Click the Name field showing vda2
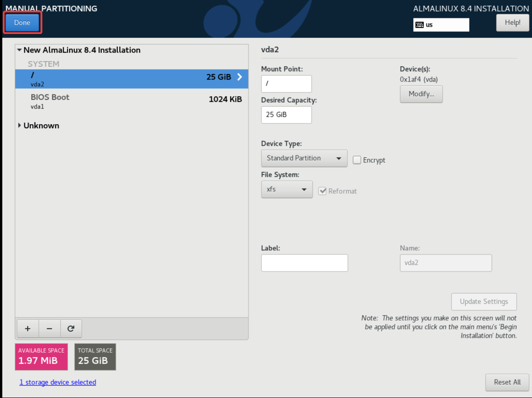Screen dimensions: 532x398 [445, 263]
